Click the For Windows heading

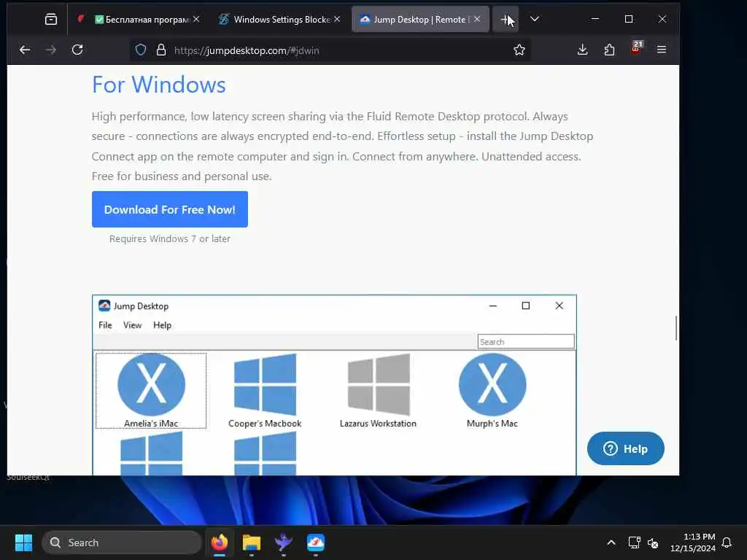[x=158, y=85]
